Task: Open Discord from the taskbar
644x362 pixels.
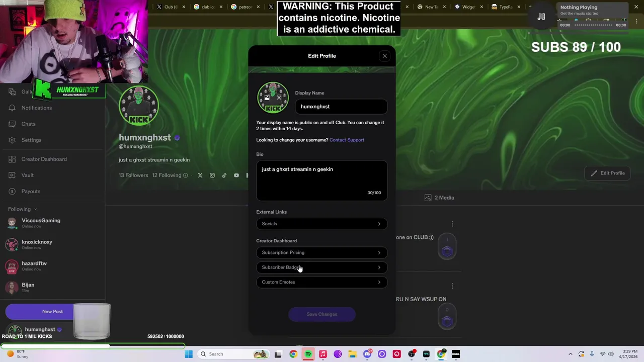Action: coord(367,354)
